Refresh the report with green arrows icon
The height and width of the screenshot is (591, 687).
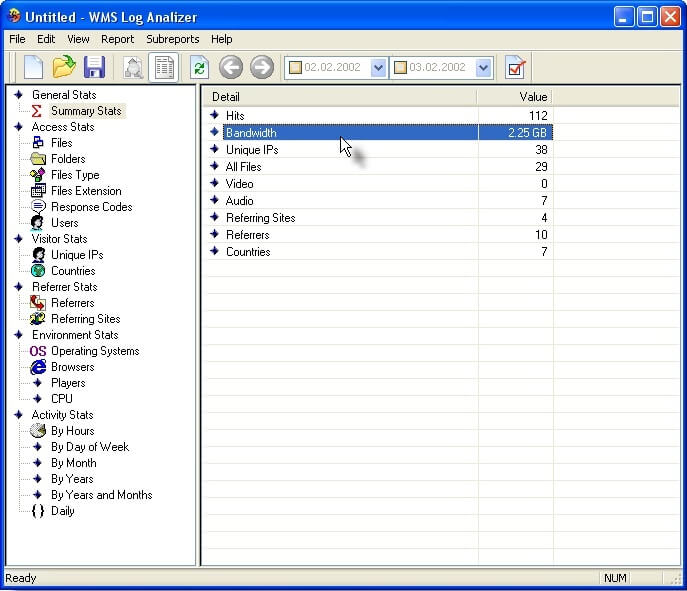click(199, 67)
